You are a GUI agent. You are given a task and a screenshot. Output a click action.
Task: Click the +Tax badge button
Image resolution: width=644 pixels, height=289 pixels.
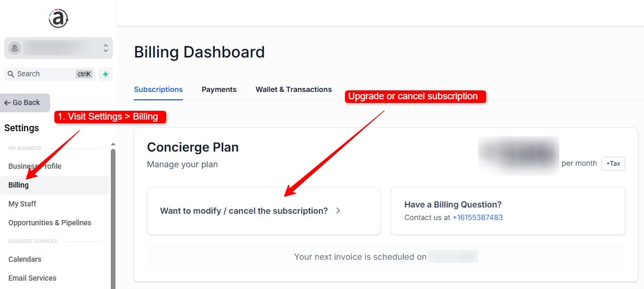click(613, 164)
